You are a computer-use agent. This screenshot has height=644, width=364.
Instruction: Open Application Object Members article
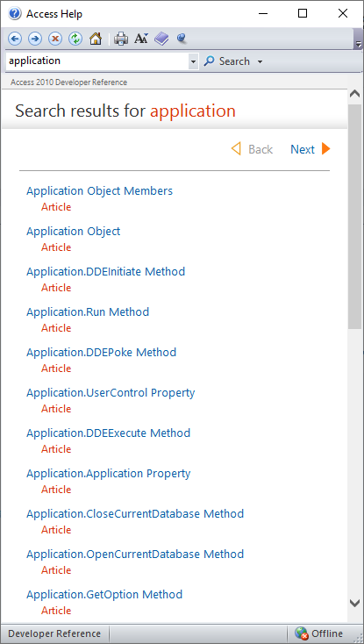(100, 191)
